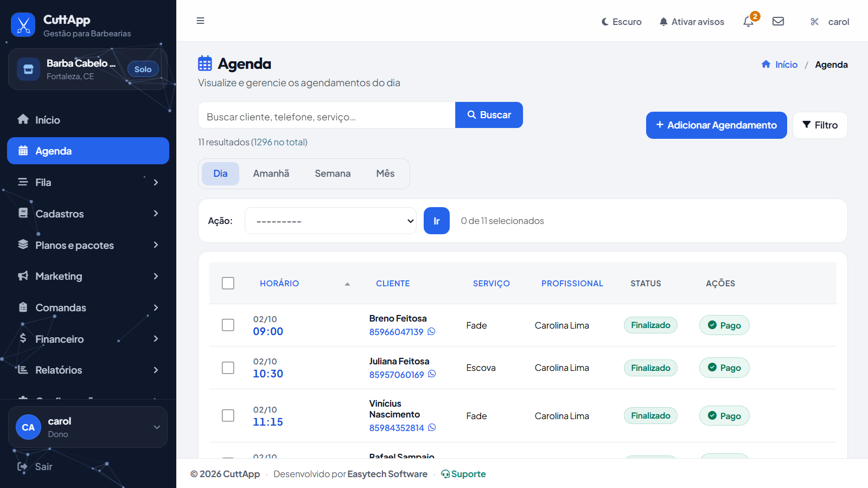Image resolution: width=868 pixels, height=488 pixels.
Task: Open notifications bell with badge 2
Action: [749, 21]
